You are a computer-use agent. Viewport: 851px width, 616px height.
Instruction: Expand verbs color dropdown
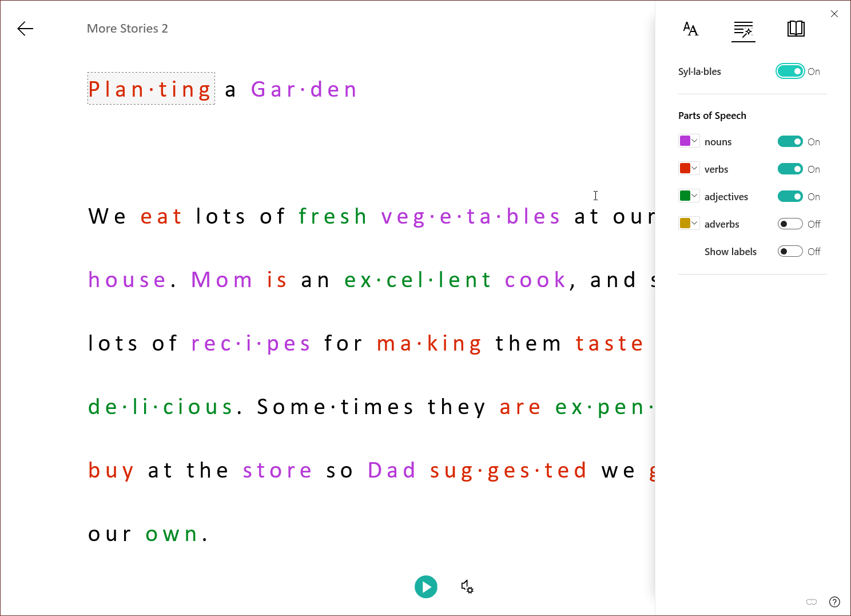[689, 169]
